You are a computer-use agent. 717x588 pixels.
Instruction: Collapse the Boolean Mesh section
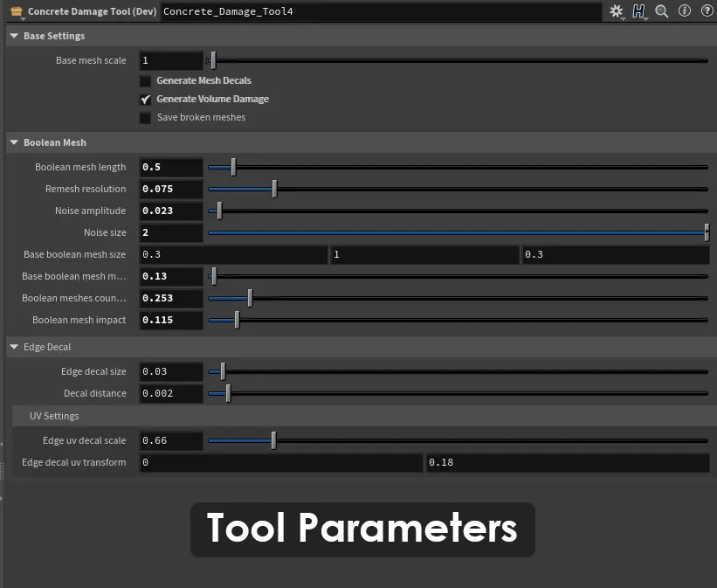[x=14, y=142]
